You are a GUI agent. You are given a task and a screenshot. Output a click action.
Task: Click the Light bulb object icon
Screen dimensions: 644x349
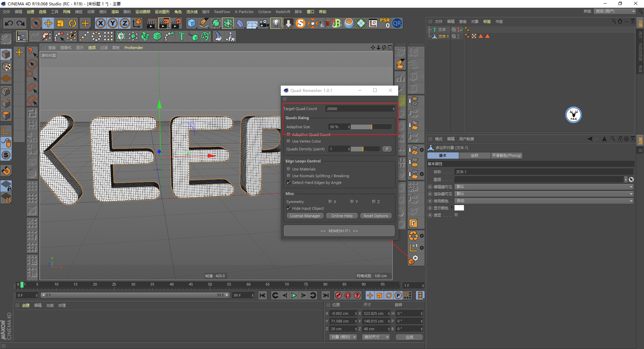[276, 23]
